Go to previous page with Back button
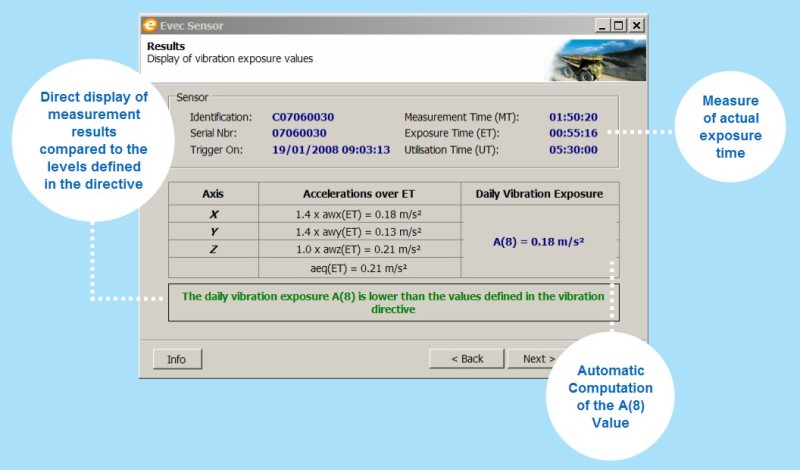The width and height of the screenshot is (800, 470). coord(467,359)
